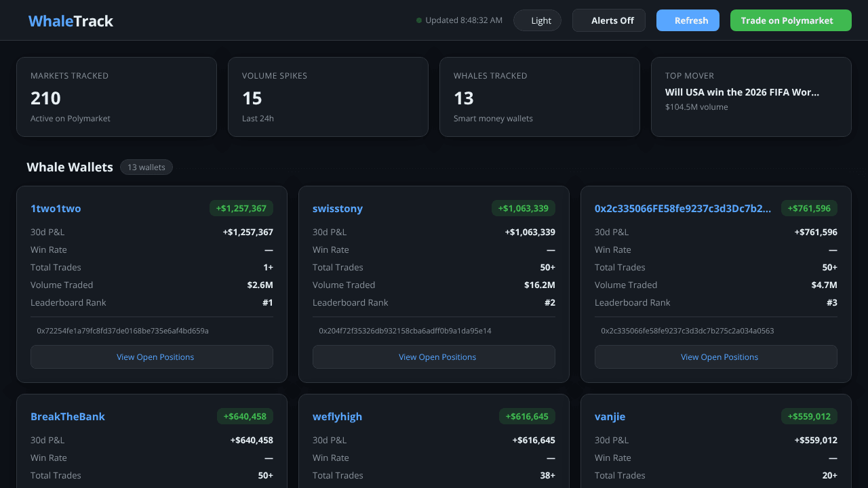Image resolution: width=868 pixels, height=488 pixels.
Task: Click the green +$640,458 badge on BreakTheBank
Action: point(245,416)
